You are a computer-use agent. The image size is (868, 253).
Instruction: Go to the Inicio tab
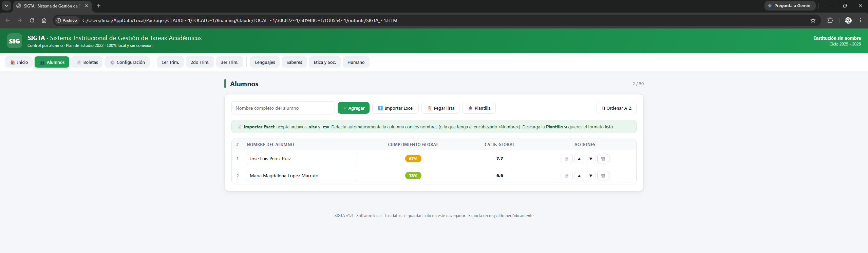pyautogui.click(x=19, y=62)
